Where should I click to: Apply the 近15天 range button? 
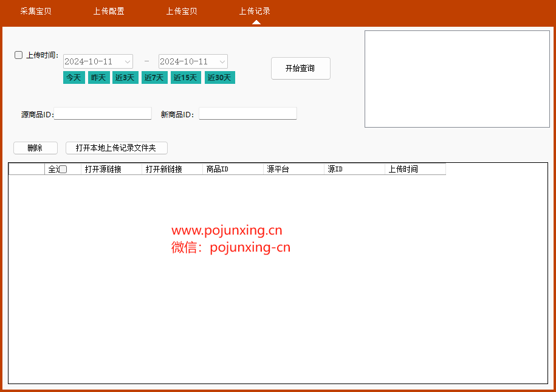(x=185, y=78)
